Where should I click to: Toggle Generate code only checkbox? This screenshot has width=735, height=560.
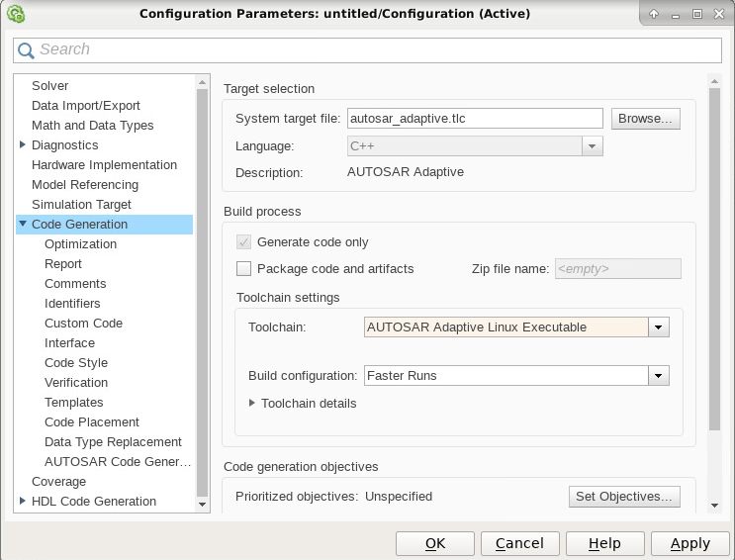tap(243, 242)
